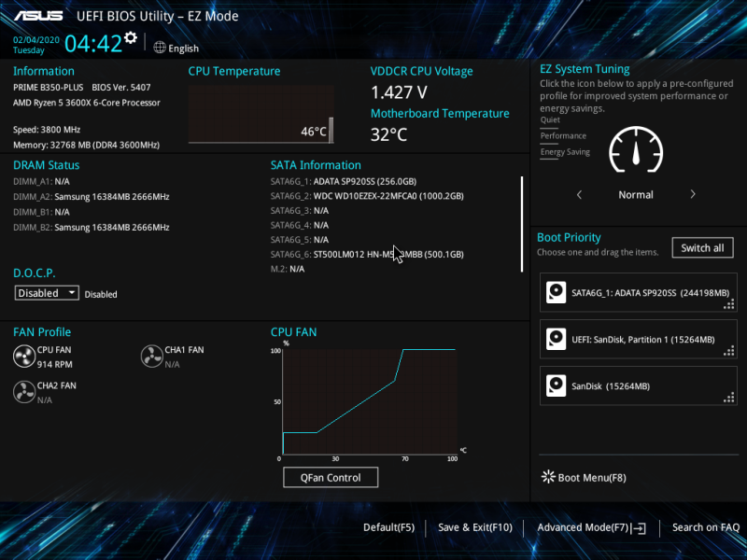Select SATA6G_2 WDC WD10EZEX entry
This screenshot has height=560, width=747.
[367, 196]
